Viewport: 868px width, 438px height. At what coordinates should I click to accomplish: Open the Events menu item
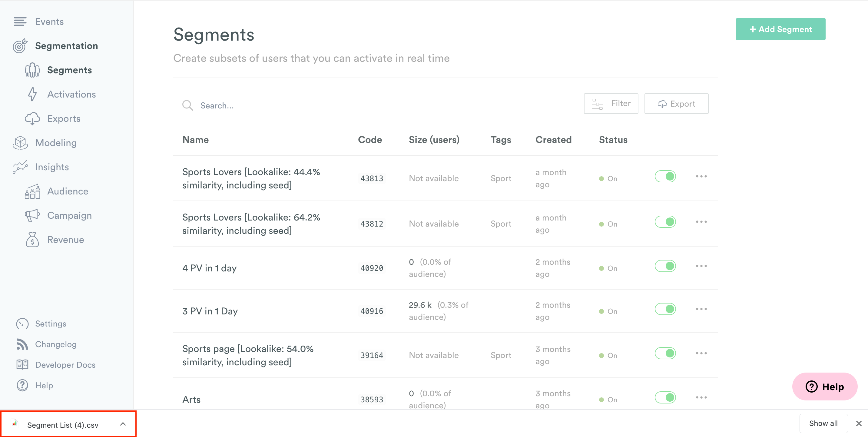[49, 22]
